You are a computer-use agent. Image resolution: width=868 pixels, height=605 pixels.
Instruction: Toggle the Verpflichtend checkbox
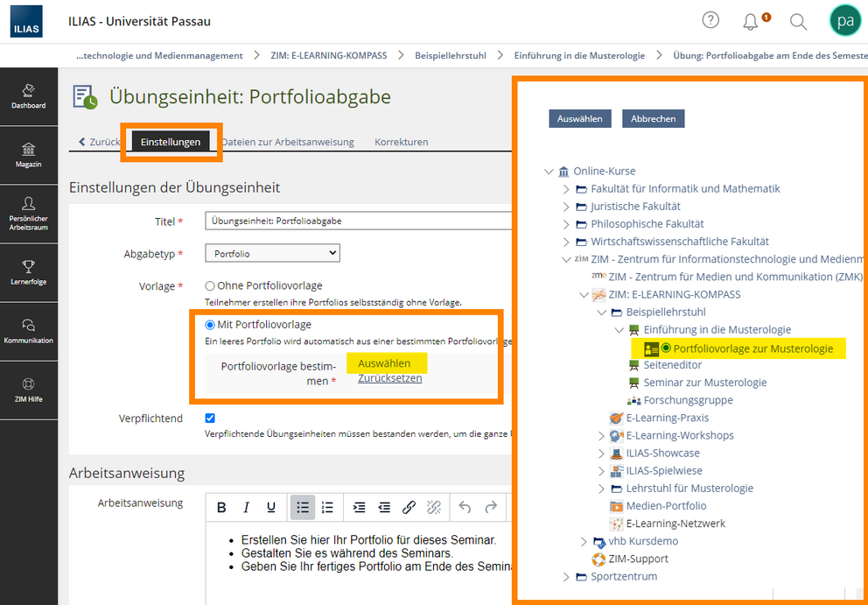[210, 419]
